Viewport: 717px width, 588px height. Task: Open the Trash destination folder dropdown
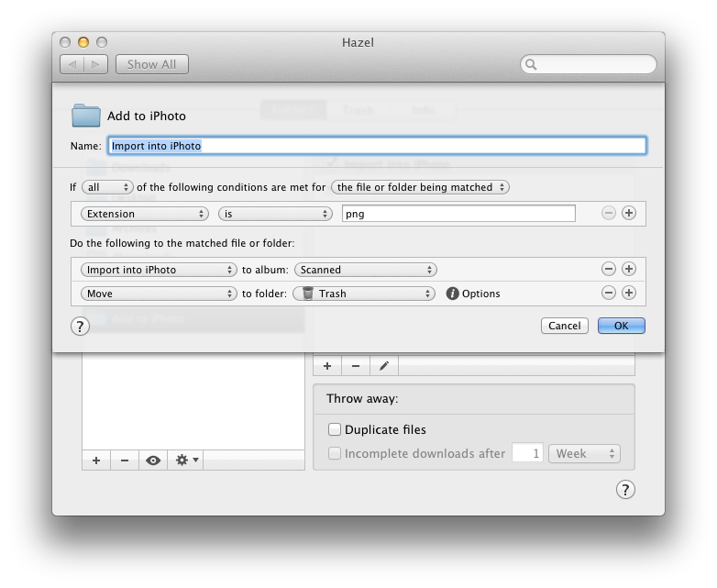pos(364,294)
